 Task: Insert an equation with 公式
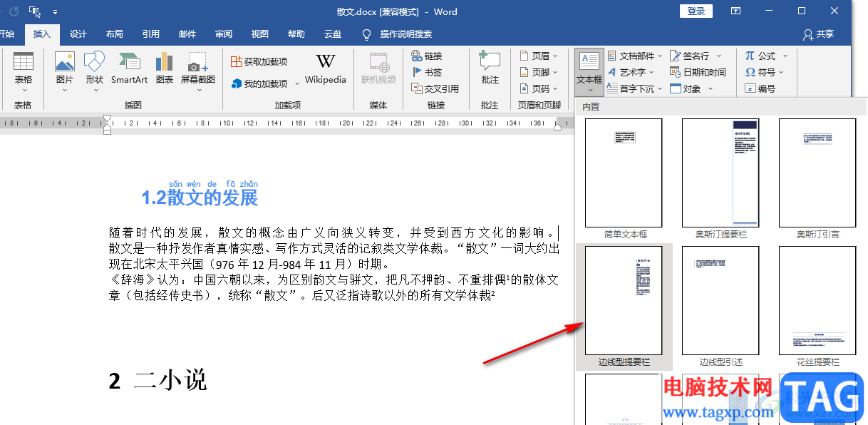[x=767, y=56]
